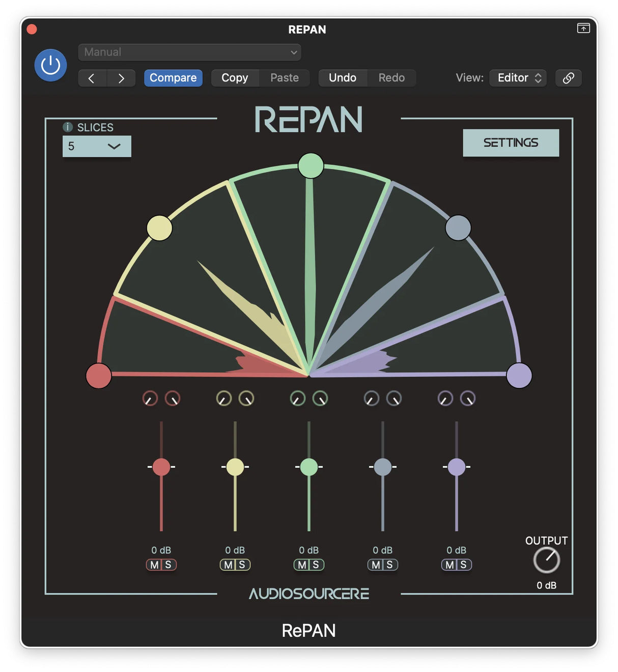618x672 pixels.
Task: Go to next preset with right arrow
Action: [121, 78]
